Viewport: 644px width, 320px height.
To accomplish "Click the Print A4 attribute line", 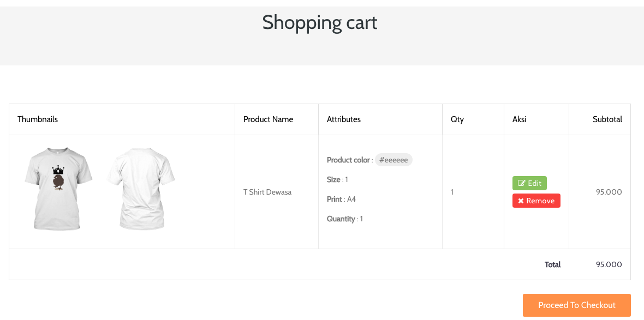I will pyautogui.click(x=341, y=199).
